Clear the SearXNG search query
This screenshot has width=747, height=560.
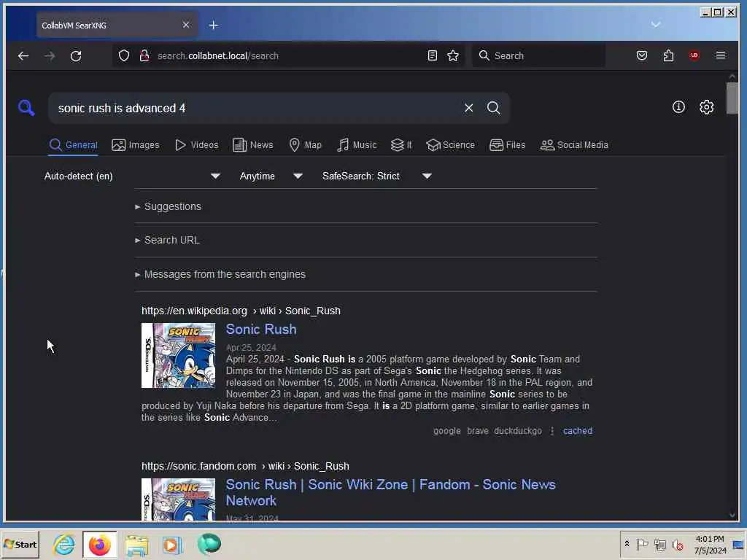coord(469,108)
